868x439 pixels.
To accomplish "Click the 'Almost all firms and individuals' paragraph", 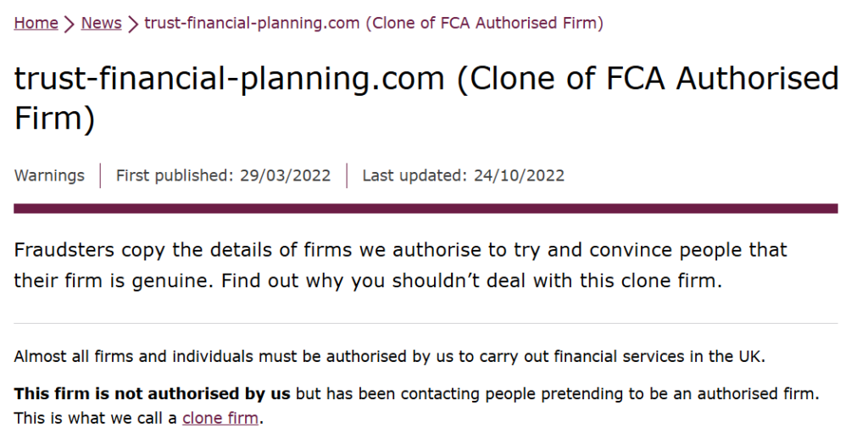I will coord(389,357).
